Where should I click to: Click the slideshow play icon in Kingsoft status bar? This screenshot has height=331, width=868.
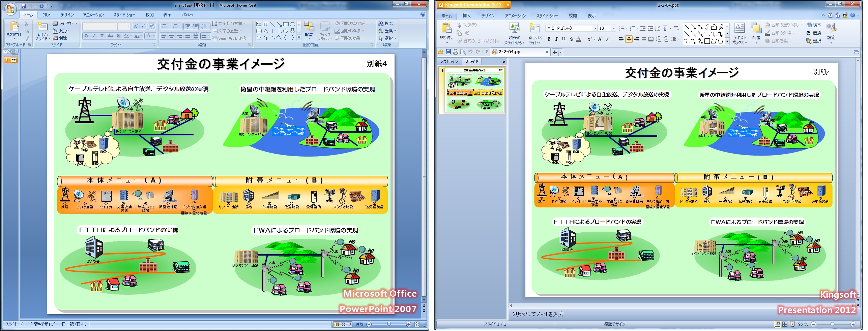(x=792, y=324)
